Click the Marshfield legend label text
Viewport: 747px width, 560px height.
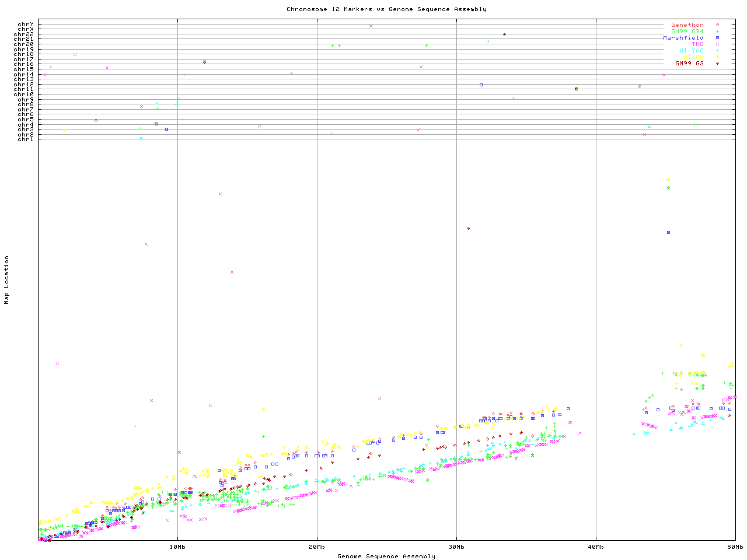coord(683,38)
